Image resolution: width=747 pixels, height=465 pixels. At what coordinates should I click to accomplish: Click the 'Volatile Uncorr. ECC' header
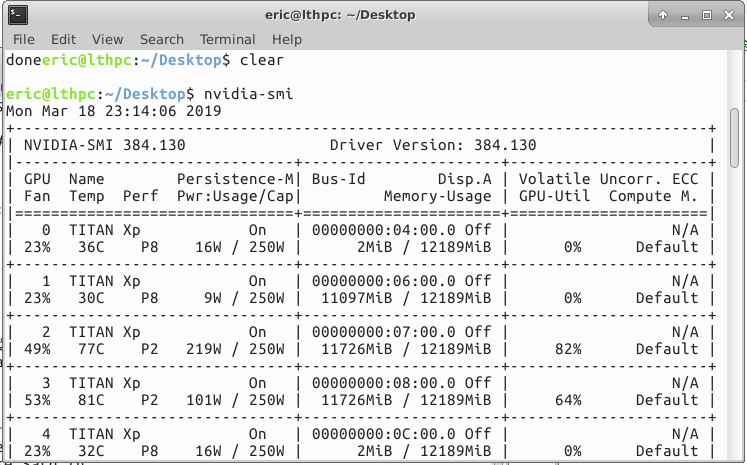[x=609, y=179]
